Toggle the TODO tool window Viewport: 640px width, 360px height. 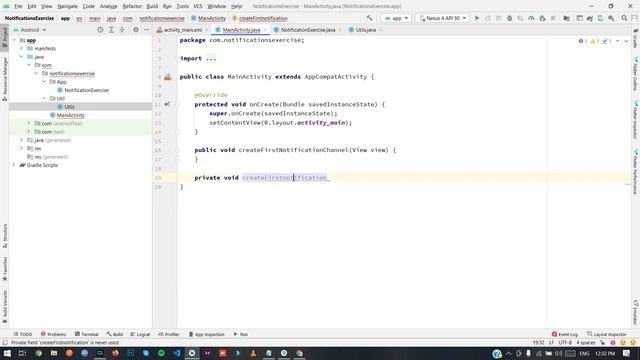click(22, 334)
